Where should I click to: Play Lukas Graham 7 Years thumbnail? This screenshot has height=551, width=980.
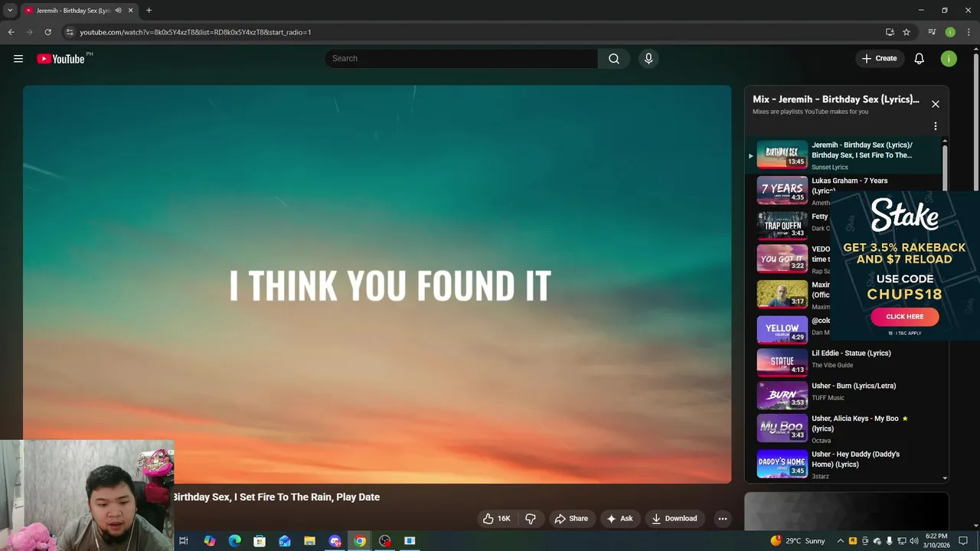click(x=782, y=190)
